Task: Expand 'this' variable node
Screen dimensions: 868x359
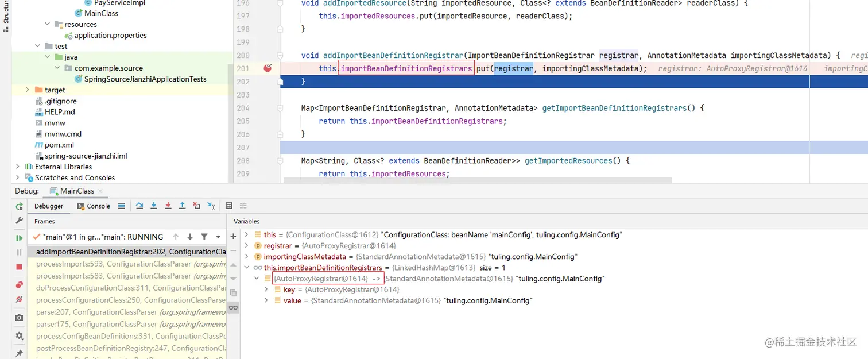Action: [x=247, y=235]
